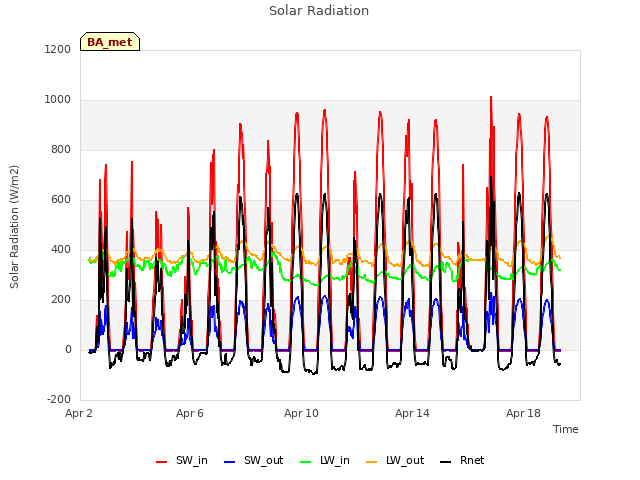
Task: Click the Apr 6 x-axis tick label
Action: pyautogui.click(x=190, y=413)
